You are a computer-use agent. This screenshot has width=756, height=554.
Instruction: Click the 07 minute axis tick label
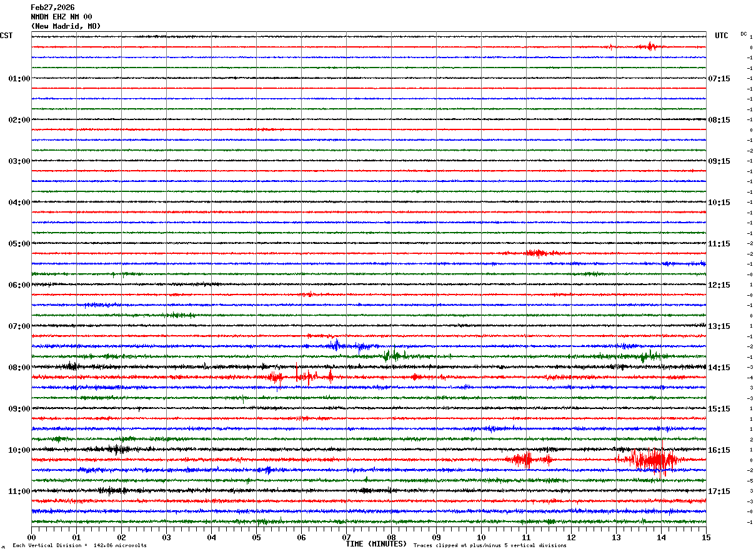(x=346, y=537)
